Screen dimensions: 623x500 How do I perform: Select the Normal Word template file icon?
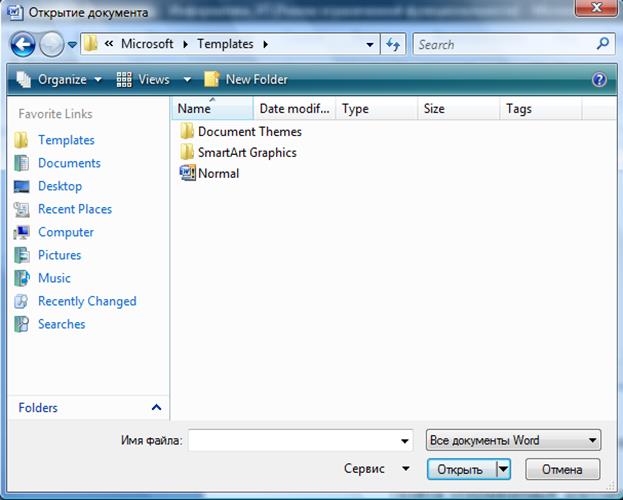point(187,173)
